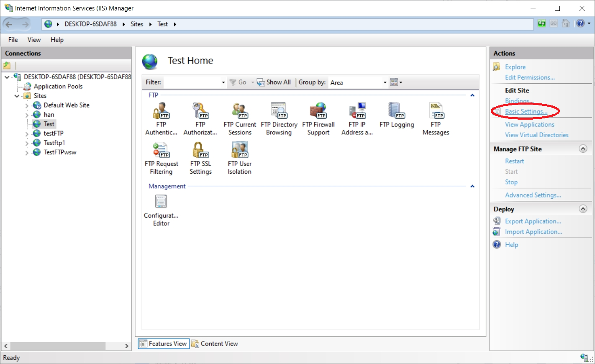Click the Connections create-connection toolbar icon
This screenshot has width=595, height=364.
7,65
